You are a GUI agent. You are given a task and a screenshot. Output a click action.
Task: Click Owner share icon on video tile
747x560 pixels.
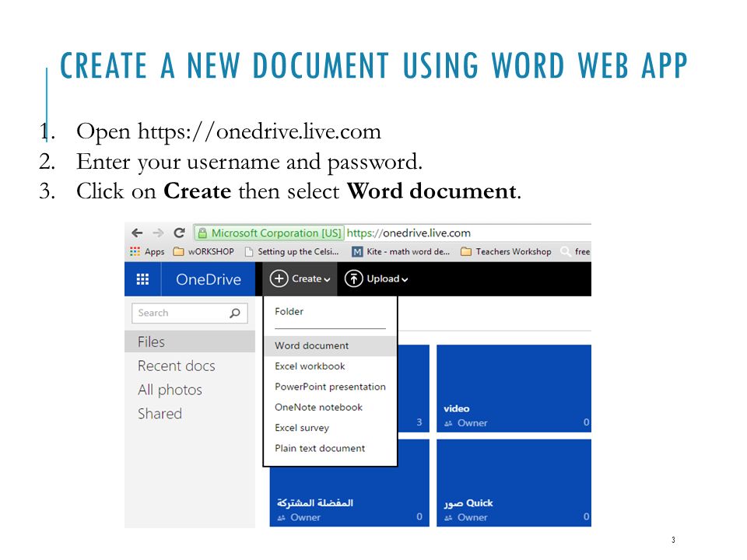click(448, 423)
